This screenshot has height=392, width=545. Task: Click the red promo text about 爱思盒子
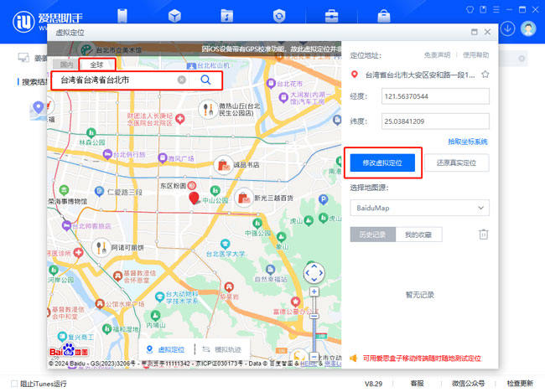click(422, 358)
